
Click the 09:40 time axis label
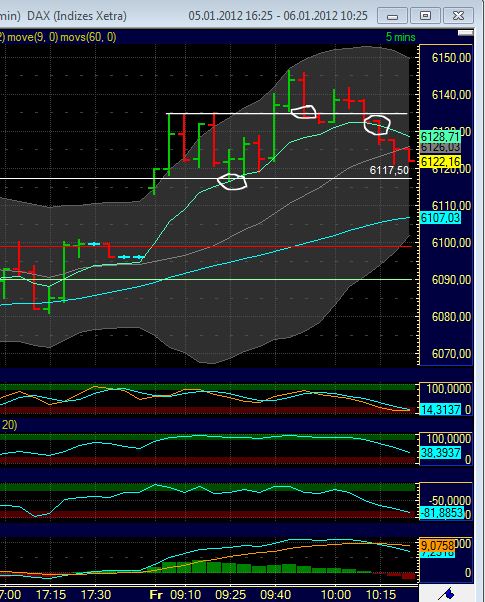(x=275, y=595)
